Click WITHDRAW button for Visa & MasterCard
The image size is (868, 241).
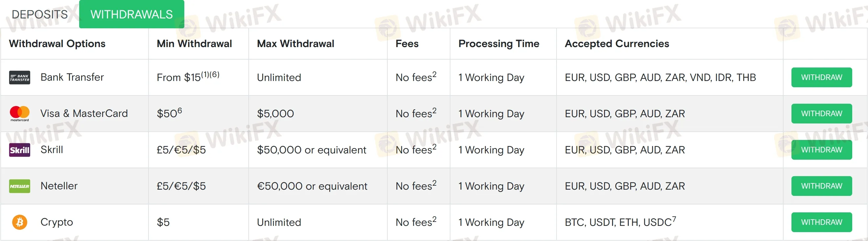coord(821,113)
